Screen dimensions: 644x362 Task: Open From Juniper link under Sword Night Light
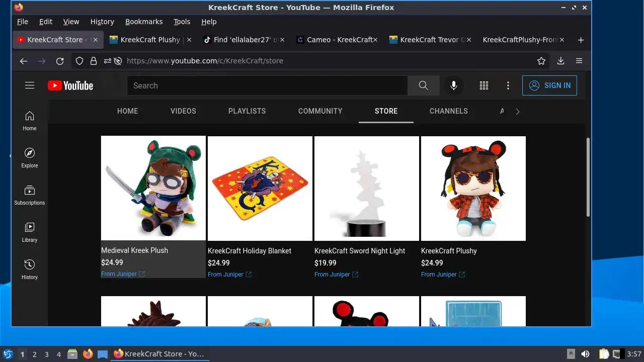tap(332, 275)
